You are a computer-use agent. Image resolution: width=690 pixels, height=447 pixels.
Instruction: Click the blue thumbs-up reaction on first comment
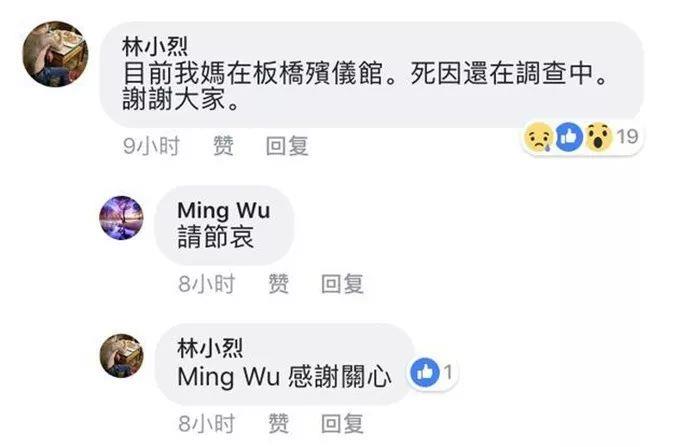click(569, 137)
